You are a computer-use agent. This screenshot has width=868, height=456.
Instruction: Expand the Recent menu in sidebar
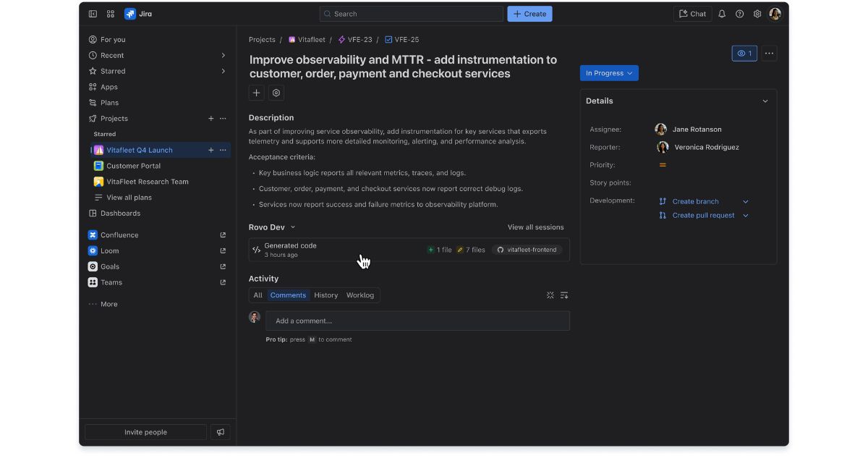coord(223,56)
